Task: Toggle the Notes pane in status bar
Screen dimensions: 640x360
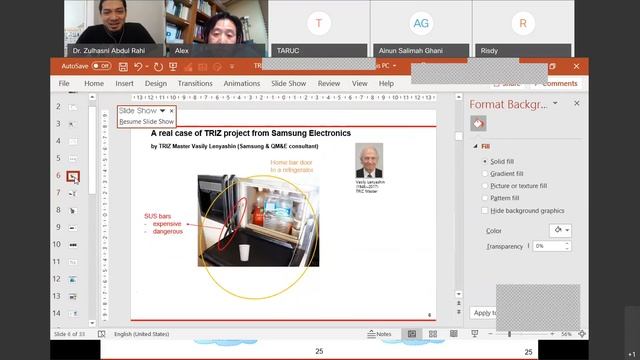Action: coord(379,334)
